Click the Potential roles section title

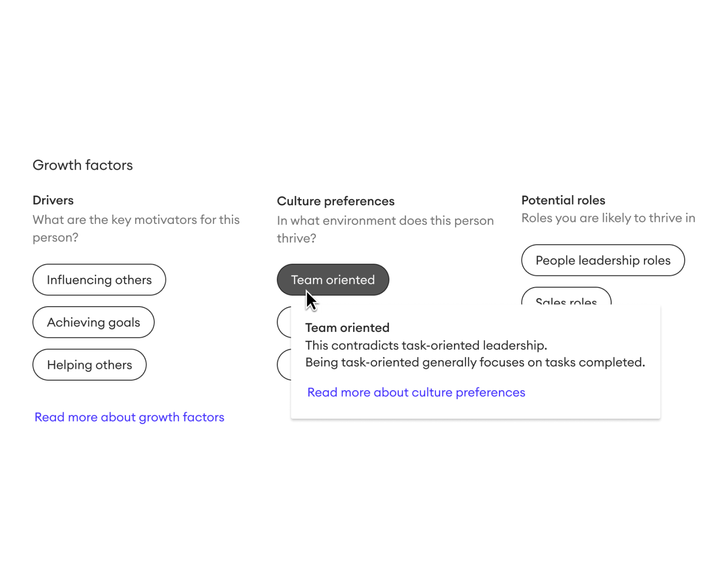(x=563, y=200)
